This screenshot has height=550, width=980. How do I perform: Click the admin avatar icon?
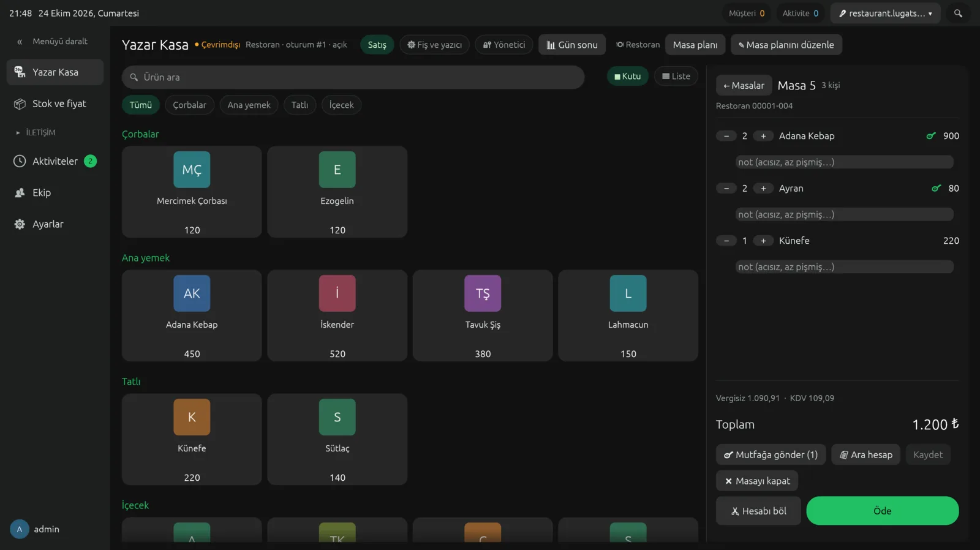point(20,529)
